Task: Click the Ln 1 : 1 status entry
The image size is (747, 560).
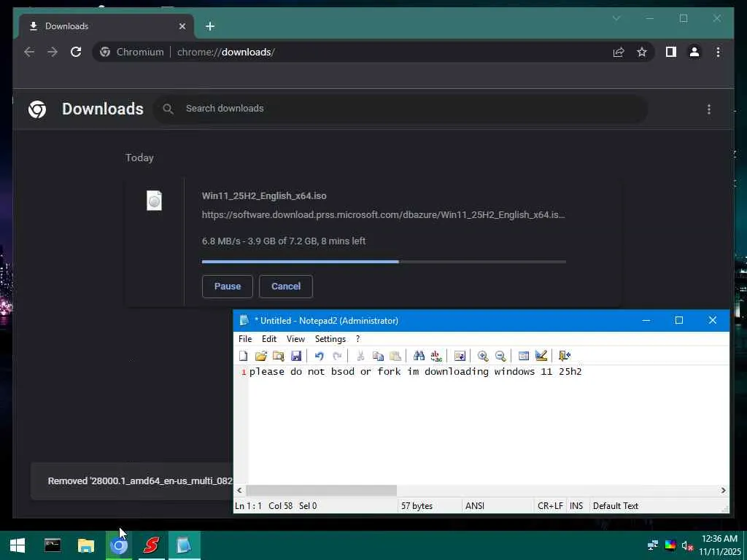Action: (x=248, y=506)
